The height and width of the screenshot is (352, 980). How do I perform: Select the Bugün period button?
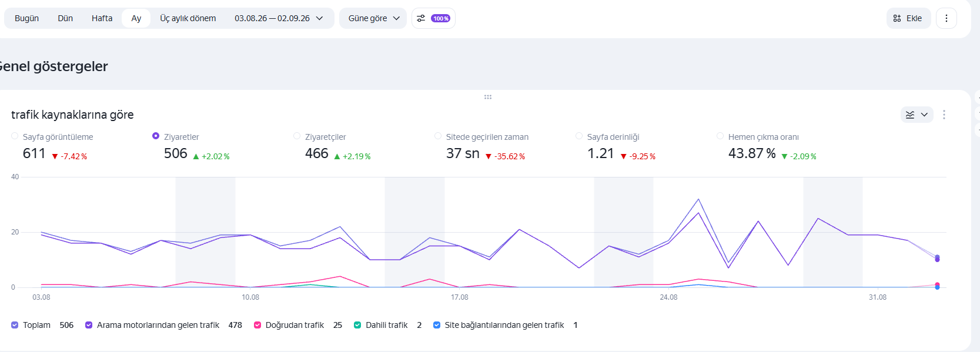click(x=26, y=18)
